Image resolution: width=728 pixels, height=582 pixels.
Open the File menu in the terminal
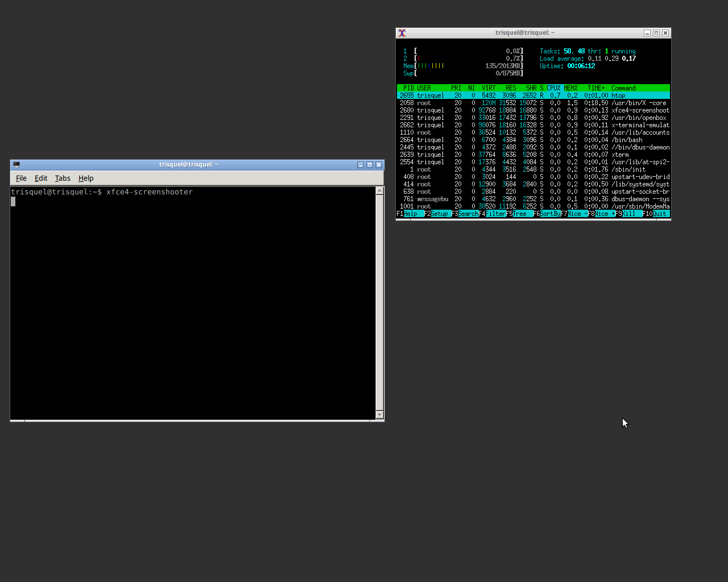coord(21,178)
